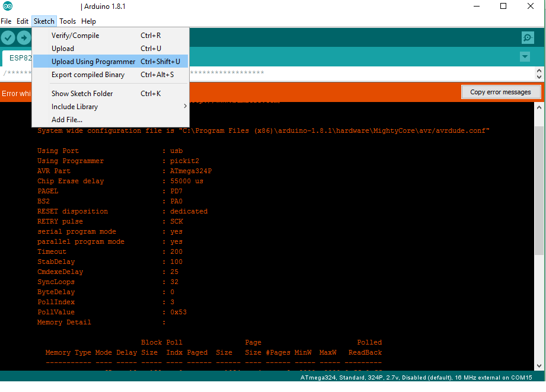This screenshot has height=392, width=546.
Task: Click the 'ReadBack' column header
Action: click(365, 353)
